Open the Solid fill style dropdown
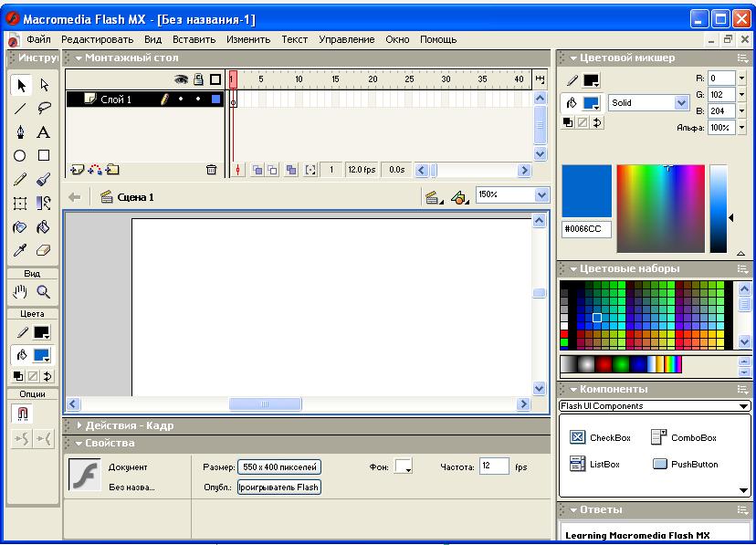Image resolution: width=756 pixels, height=545 pixels. 681,102
